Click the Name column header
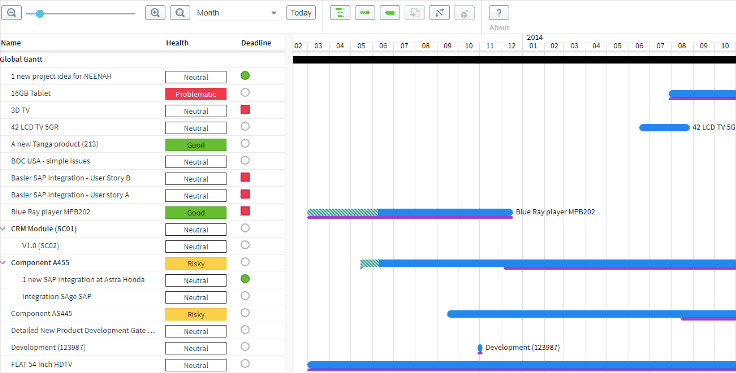The height and width of the screenshot is (373, 736). coord(11,43)
